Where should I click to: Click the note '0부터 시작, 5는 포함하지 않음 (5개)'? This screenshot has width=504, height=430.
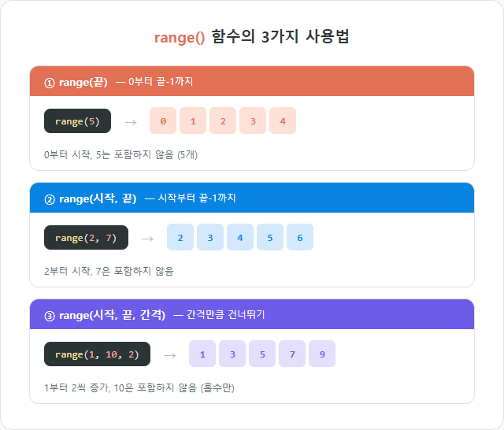coord(120,155)
